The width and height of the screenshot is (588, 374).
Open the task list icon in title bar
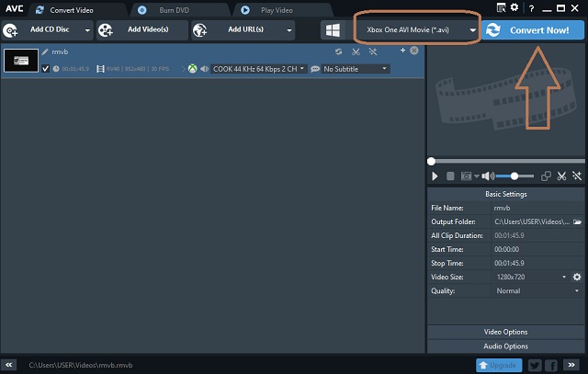(501, 7)
